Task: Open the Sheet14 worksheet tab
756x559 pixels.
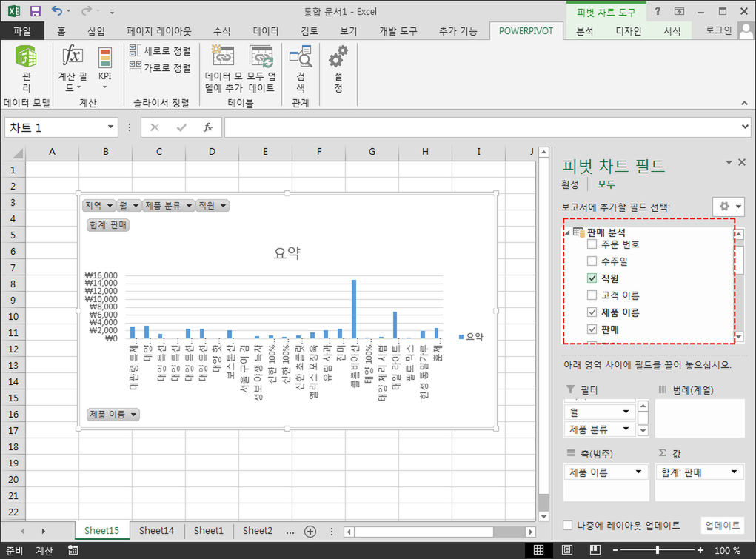Action: click(156, 531)
